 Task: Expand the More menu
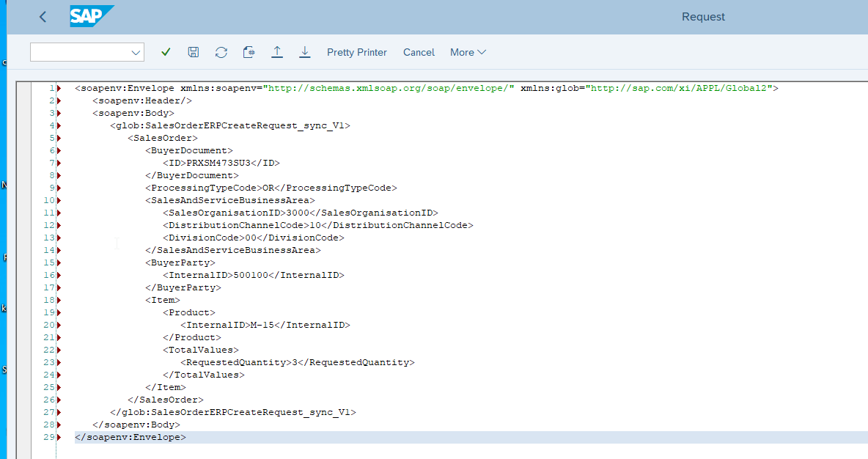click(468, 52)
